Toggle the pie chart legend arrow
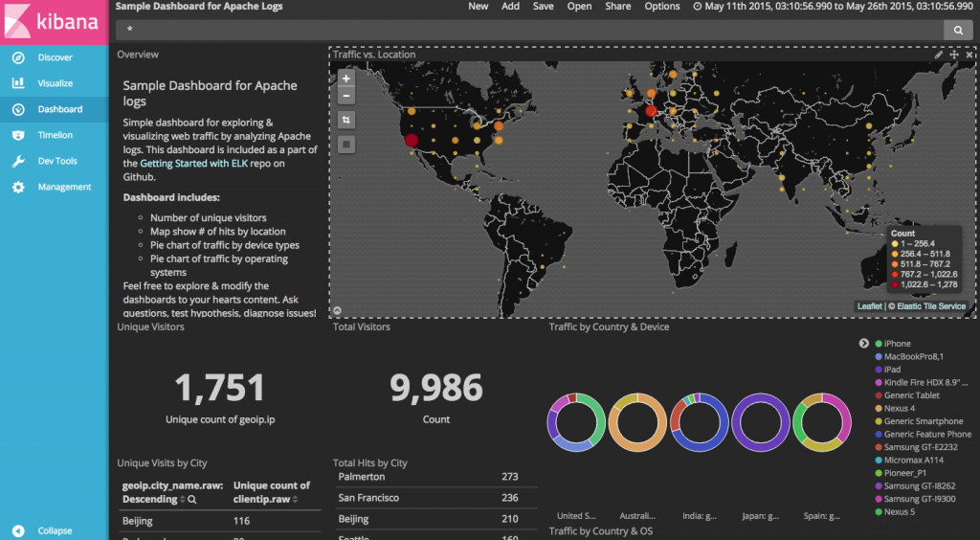The width and height of the screenshot is (980, 540). pyautogui.click(x=864, y=343)
